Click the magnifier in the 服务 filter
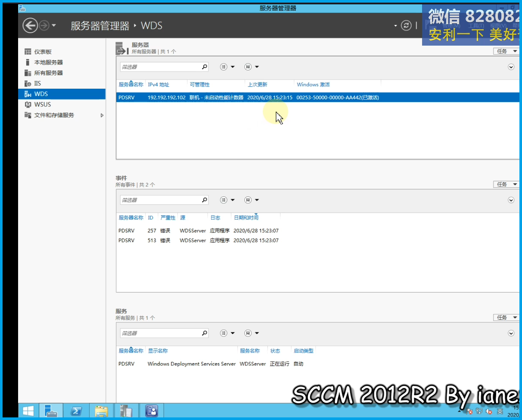Screen dimensions: 522x420 tap(205, 334)
